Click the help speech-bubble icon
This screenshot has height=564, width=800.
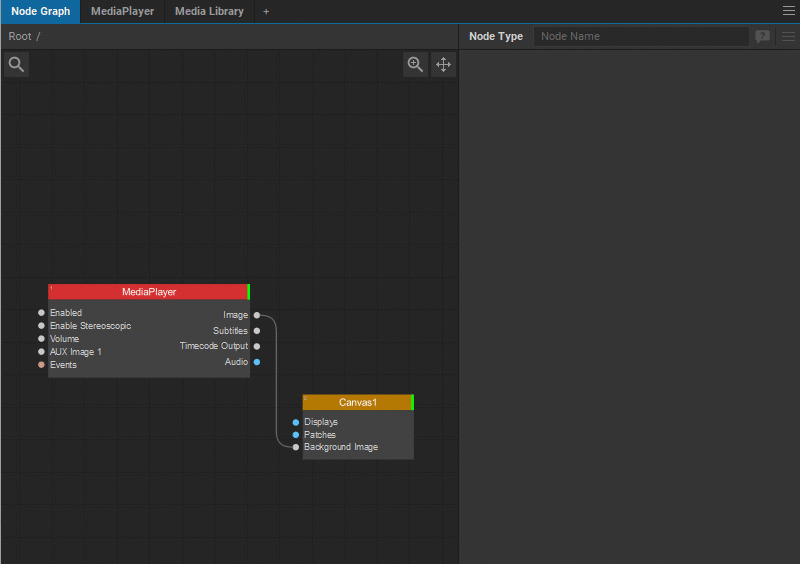(762, 36)
